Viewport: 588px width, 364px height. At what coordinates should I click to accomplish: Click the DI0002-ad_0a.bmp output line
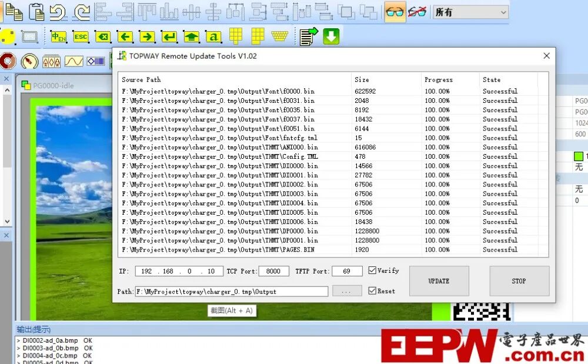55,340
